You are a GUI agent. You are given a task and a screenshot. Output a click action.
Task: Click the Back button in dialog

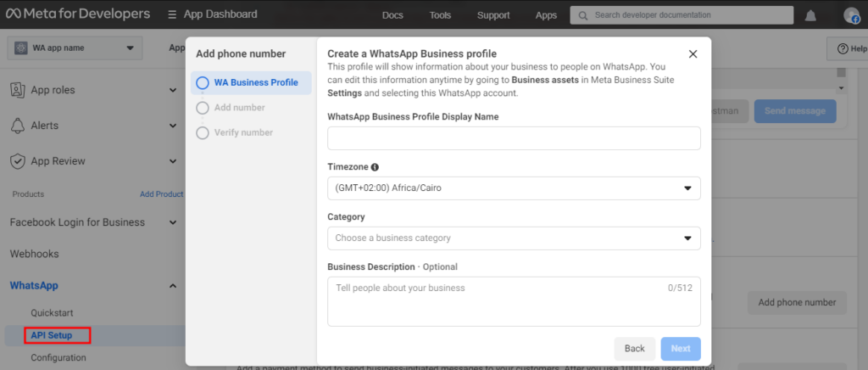click(635, 349)
